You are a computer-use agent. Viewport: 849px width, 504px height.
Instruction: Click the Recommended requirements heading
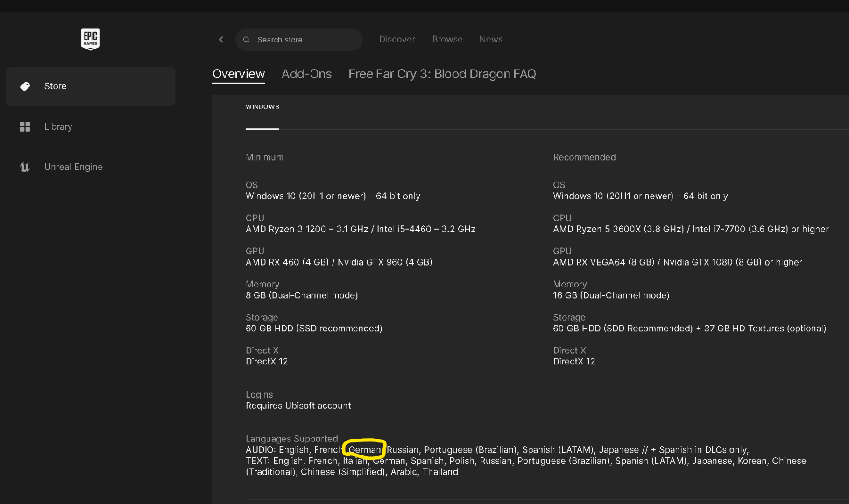point(584,157)
